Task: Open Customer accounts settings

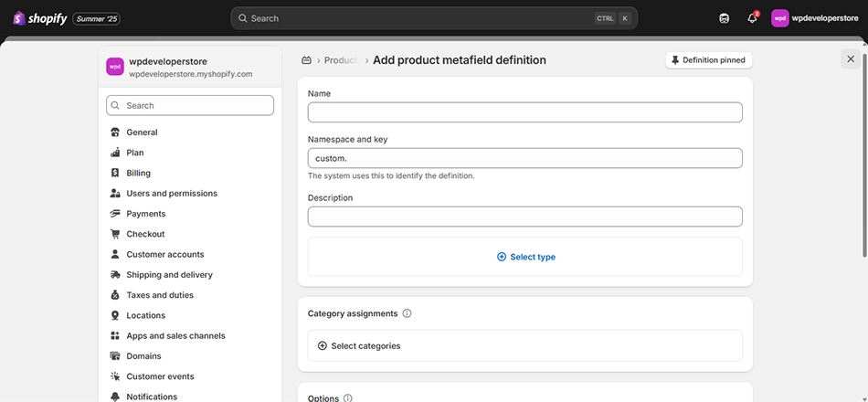Action: click(x=165, y=254)
